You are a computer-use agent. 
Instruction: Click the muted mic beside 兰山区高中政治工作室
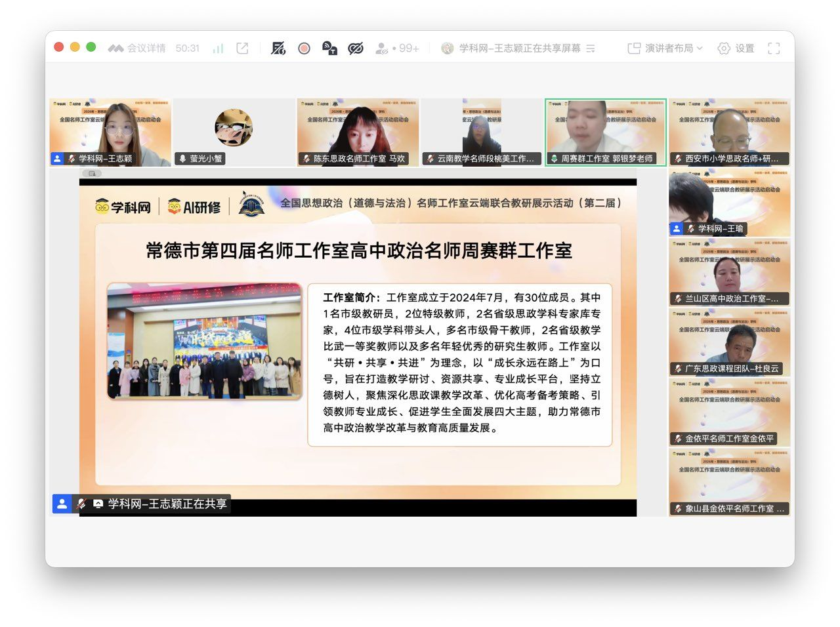678,298
